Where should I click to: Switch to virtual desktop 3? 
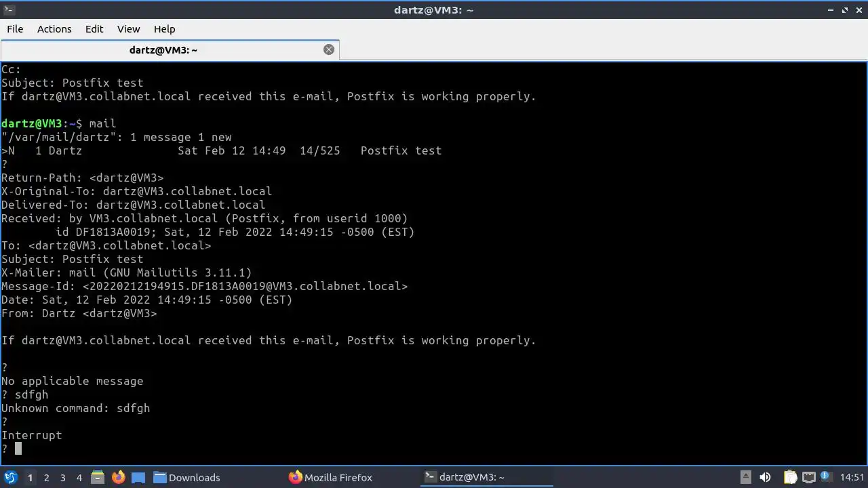pos(62,477)
